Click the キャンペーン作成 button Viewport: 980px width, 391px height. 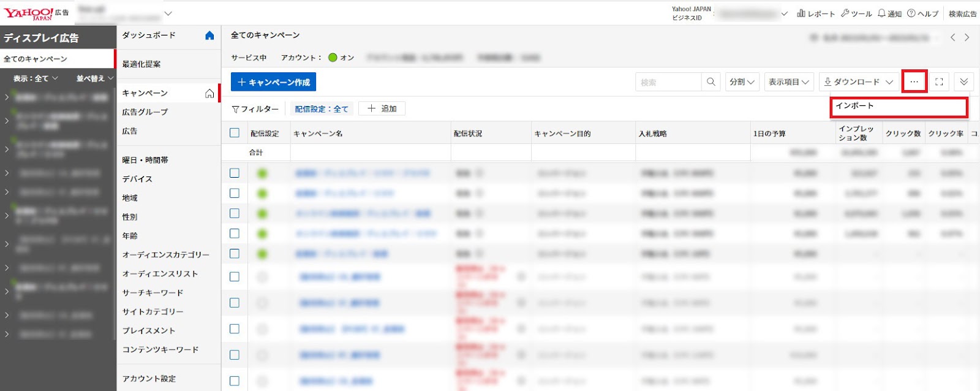tap(273, 82)
